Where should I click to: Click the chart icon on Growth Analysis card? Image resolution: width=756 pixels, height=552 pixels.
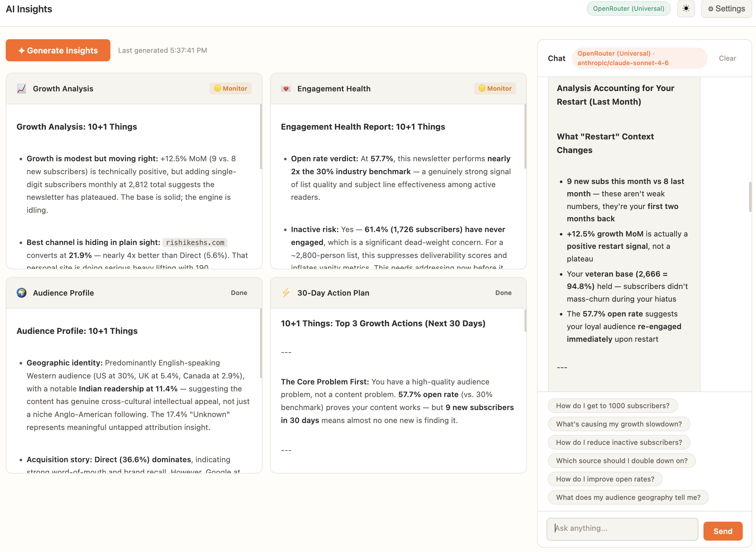point(22,89)
